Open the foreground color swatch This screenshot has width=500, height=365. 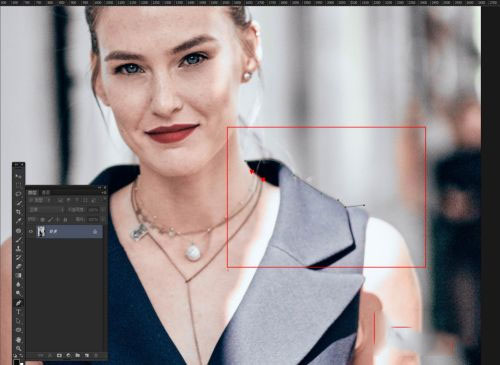pyautogui.click(x=16, y=362)
